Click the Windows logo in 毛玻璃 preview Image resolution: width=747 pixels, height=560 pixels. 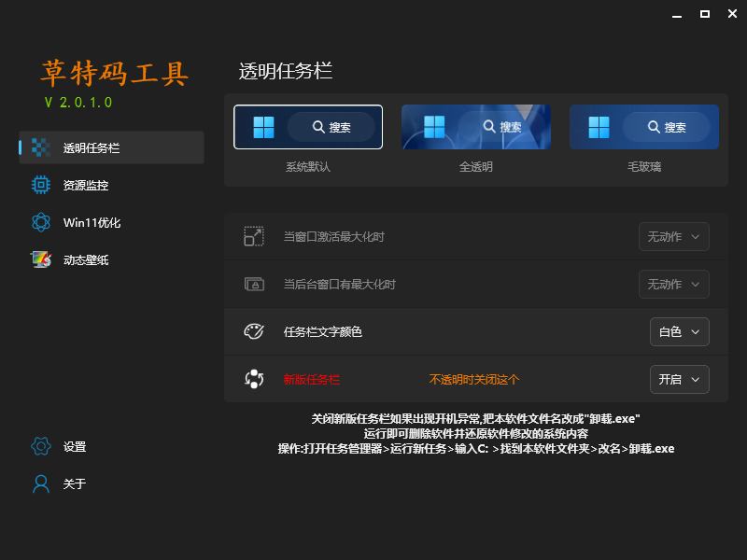pyautogui.click(x=599, y=127)
